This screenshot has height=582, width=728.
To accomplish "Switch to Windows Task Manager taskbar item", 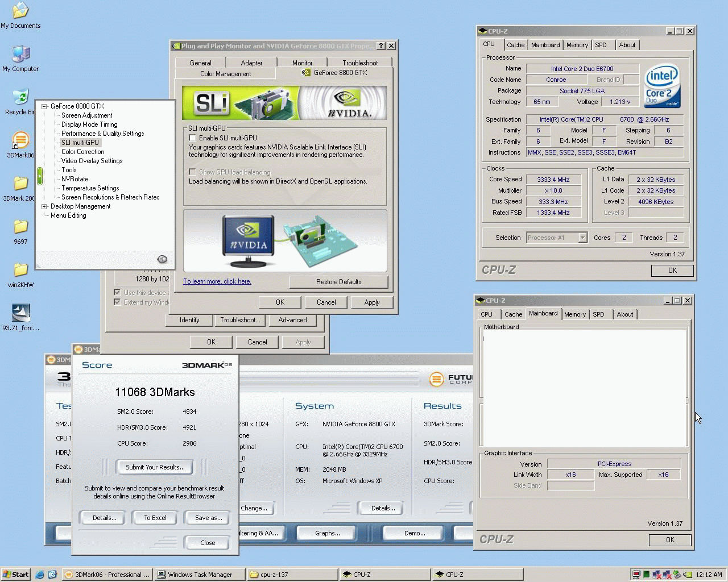I will pos(200,575).
